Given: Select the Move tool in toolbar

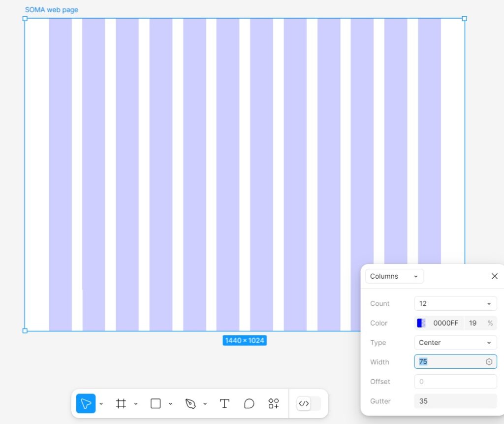Looking at the screenshot, I should [x=86, y=403].
